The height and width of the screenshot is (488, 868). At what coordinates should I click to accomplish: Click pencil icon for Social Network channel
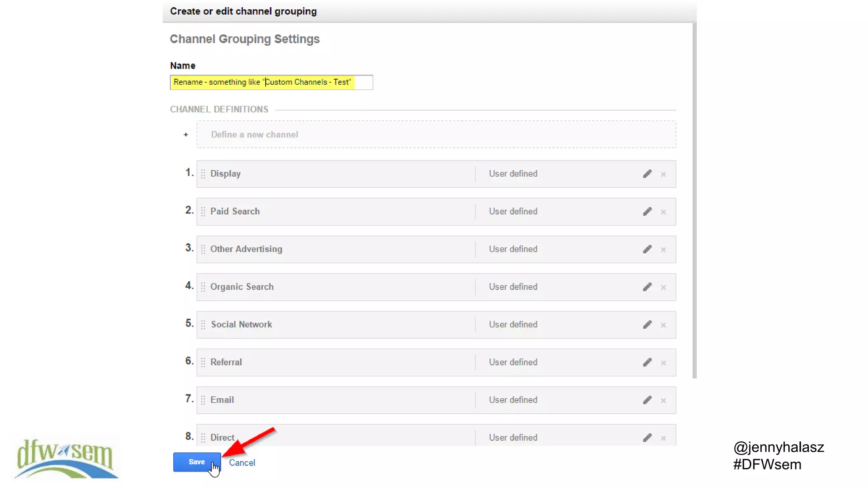(647, 324)
